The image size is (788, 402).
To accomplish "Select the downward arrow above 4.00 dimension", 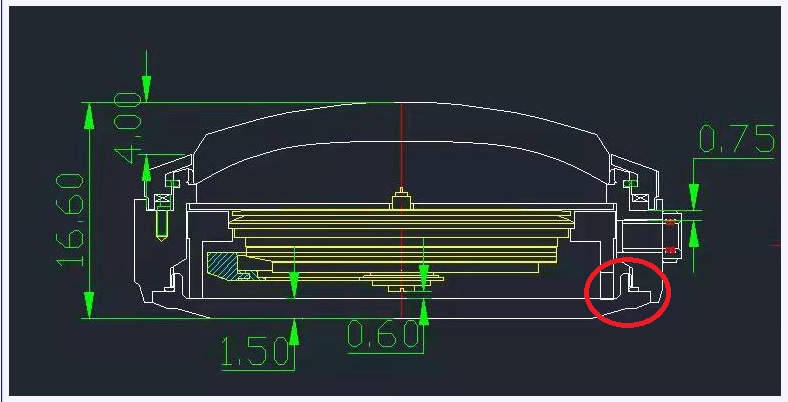I will 147,88.
